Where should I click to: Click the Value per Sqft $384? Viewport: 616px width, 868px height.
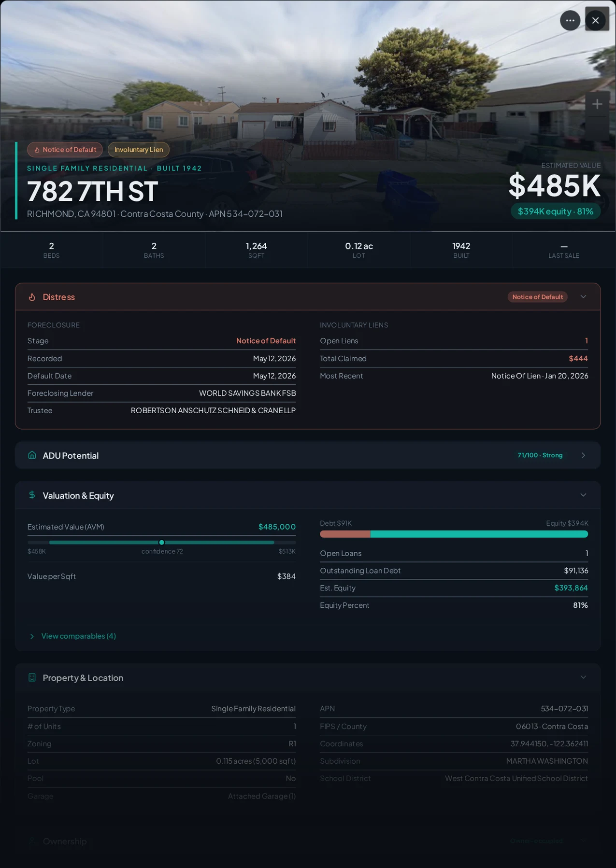pyautogui.click(x=287, y=576)
